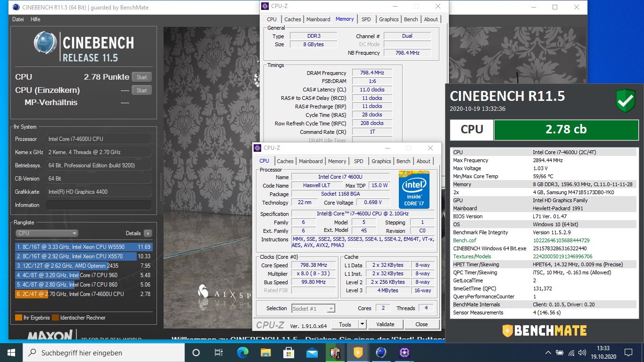
Task: Select ranking row Xeon CPU W5590
Action: pos(83,247)
